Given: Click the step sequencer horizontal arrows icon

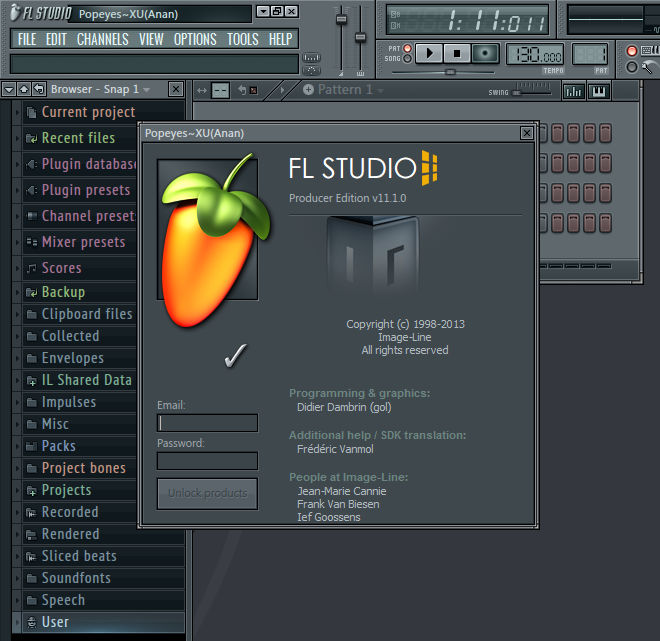Looking at the screenshot, I should (x=202, y=90).
